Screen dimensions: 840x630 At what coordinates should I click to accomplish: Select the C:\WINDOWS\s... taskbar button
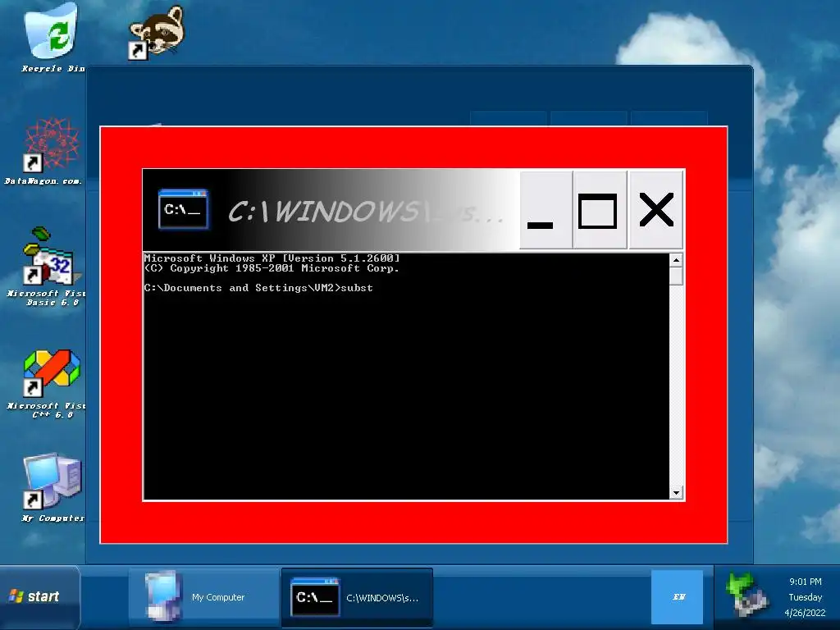click(x=357, y=597)
